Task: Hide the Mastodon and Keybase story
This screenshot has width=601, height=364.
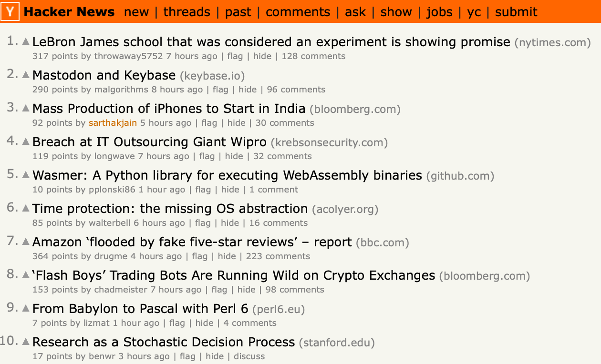Action: 248,90
